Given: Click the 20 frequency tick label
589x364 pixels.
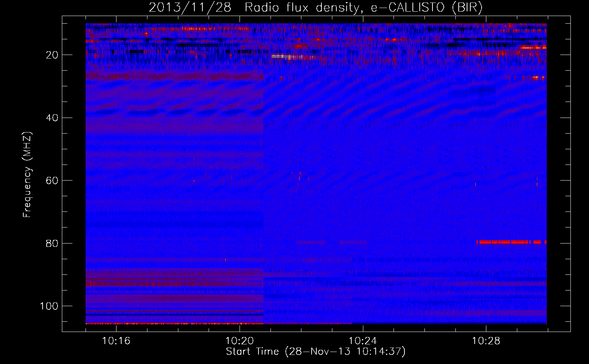Looking at the screenshot, I should (x=52, y=55).
